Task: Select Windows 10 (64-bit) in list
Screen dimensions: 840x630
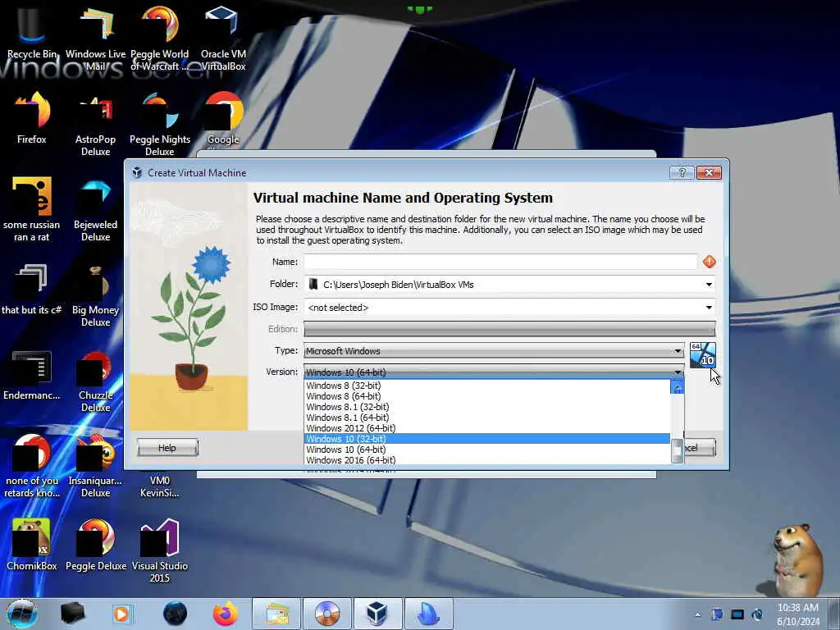Action: 487,450
